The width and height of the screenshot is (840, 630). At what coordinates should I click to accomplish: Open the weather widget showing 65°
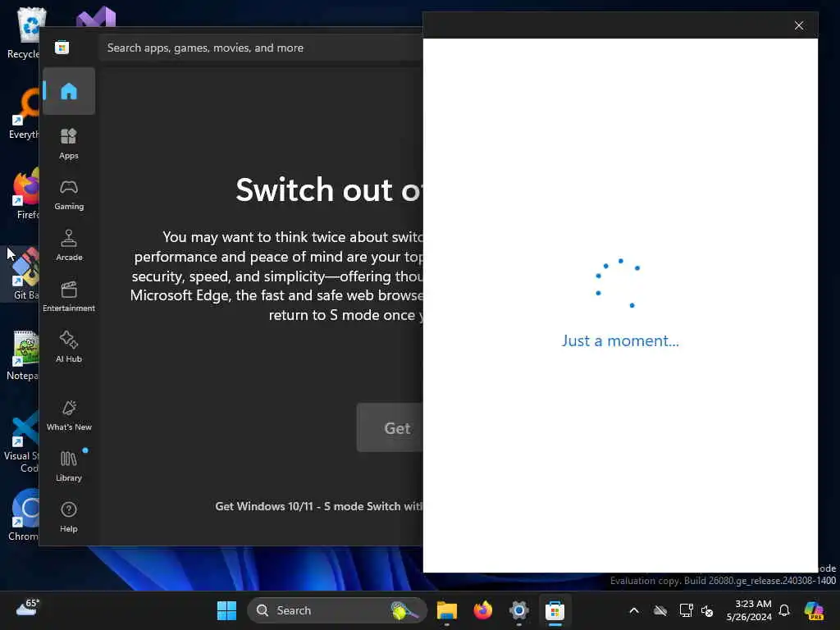(27, 608)
